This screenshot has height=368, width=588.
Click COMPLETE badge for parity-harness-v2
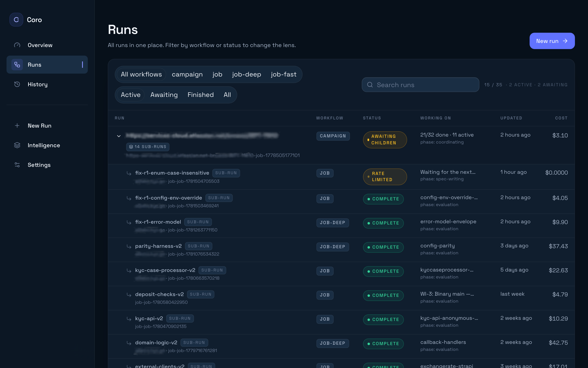[383, 247]
